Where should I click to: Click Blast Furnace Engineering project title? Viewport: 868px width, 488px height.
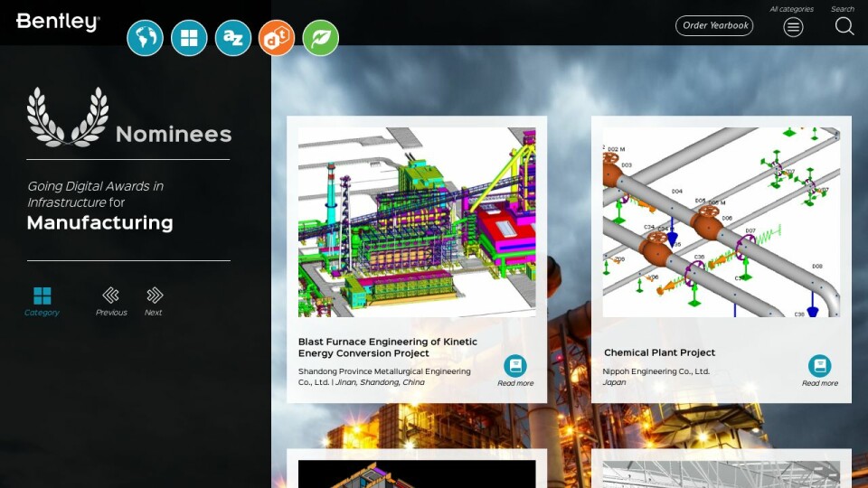pyautogui.click(x=388, y=347)
